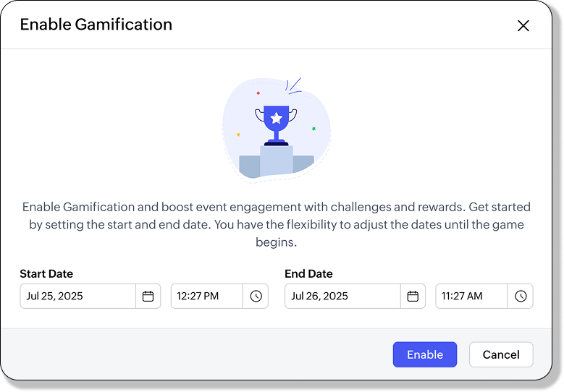Open the end time clock picker icon
This screenshot has width=564, height=392.
point(521,296)
